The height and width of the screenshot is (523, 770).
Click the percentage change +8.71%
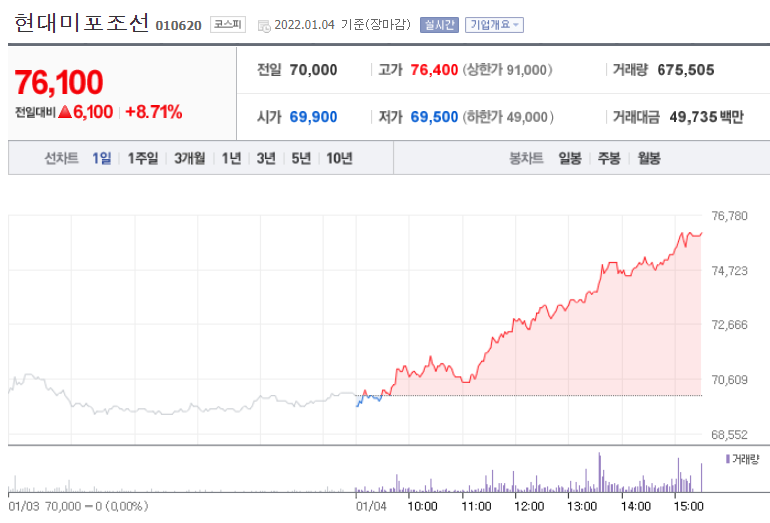pyautogui.click(x=154, y=112)
